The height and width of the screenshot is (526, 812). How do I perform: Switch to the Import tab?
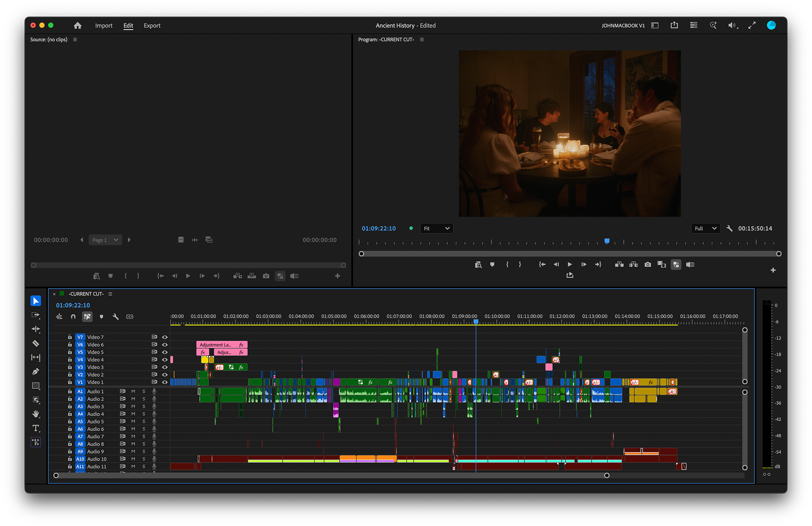(x=104, y=25)
